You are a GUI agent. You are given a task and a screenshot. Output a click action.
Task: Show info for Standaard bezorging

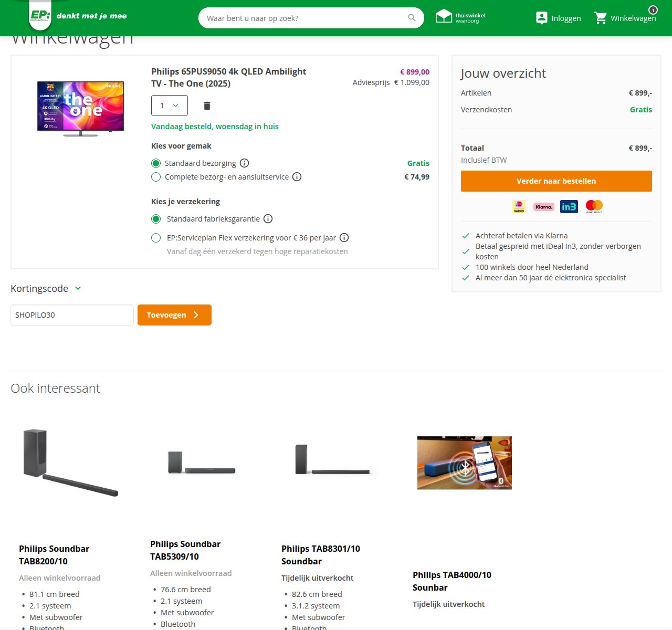coord(245,163)
